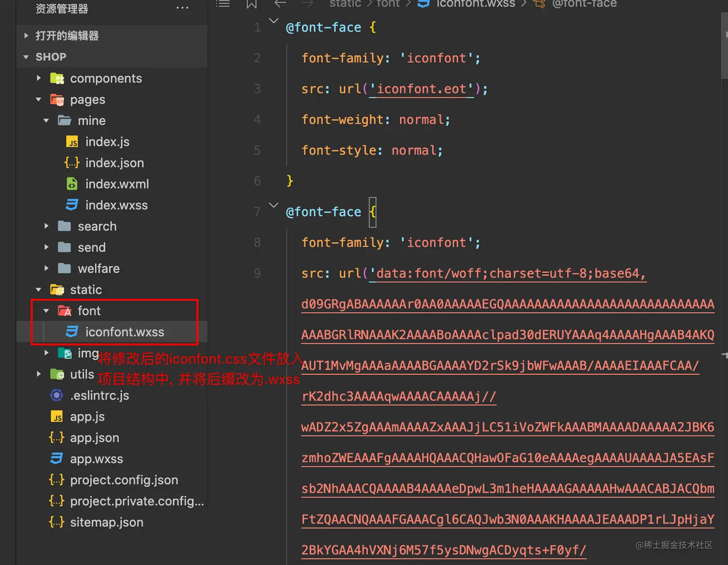
Task: Expand the welfare folder
Action: [x=46, y=268]
